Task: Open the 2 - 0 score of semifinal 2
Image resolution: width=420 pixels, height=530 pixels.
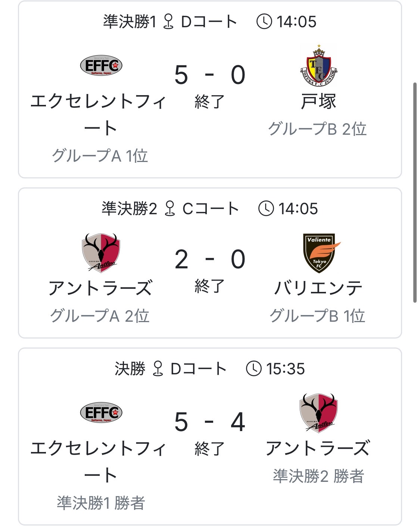Action: tap(210, 259)
